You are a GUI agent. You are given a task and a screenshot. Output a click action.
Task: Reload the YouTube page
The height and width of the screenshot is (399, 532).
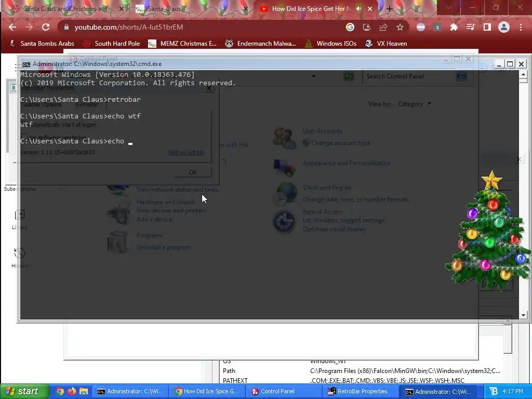(x=46, y=27)
